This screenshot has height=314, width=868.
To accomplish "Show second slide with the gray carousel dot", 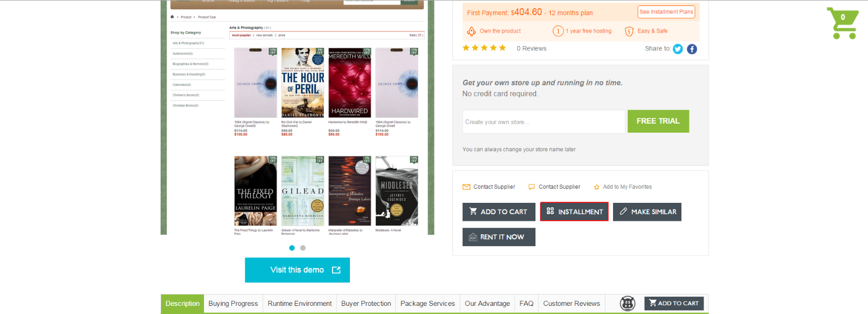I will pyautogui.click(x=303, y=248).
